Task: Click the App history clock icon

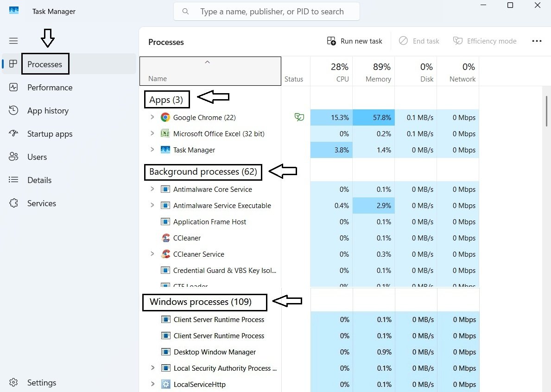Action: pyautogui.click(x=13, y=110)
